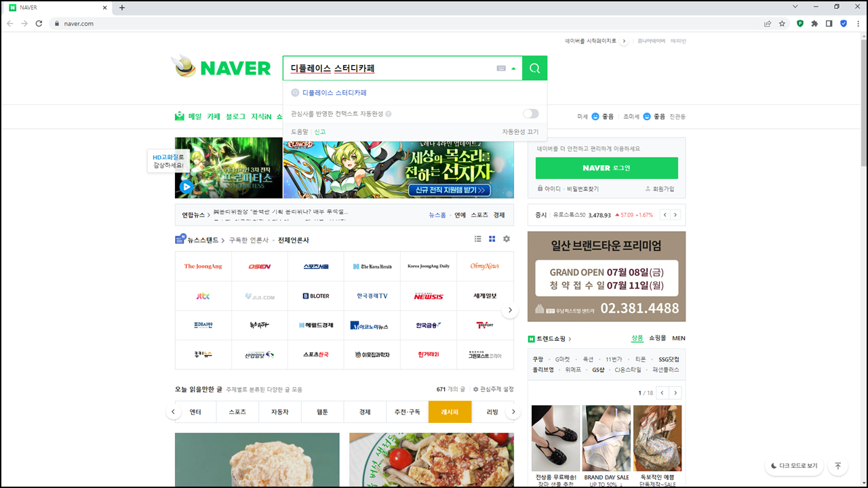Open the JTBC press logo
Viewport: 868px width, 488px height.
tap(203, 296)
